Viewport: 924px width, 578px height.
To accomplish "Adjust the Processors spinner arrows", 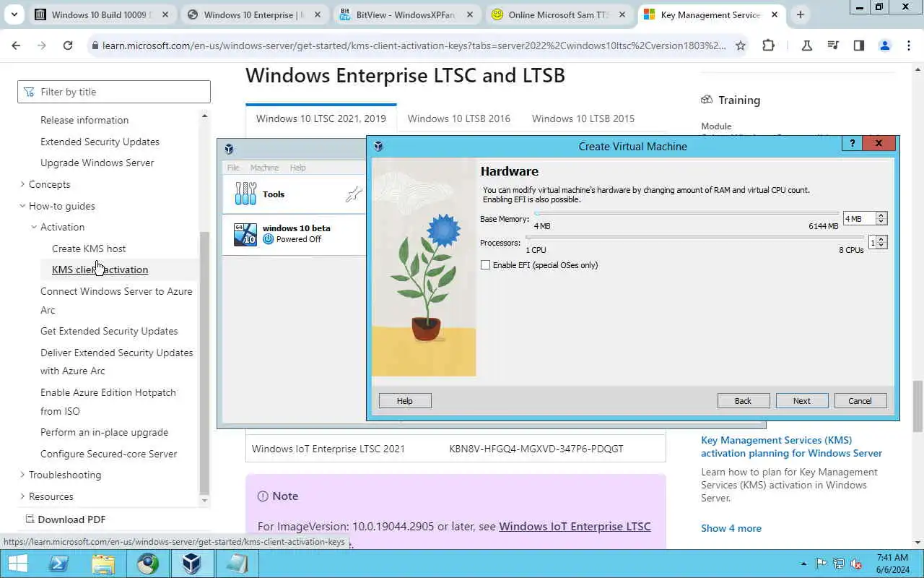I will 881,243.
